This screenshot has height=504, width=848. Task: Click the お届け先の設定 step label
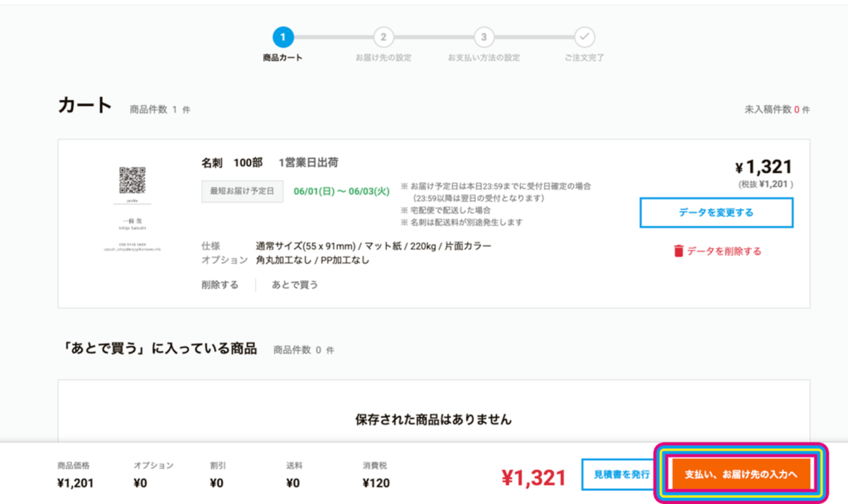[383, 57]
